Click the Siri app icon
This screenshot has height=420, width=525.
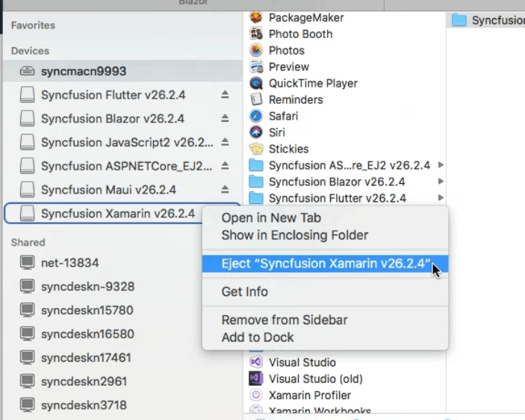pos(256,132)
